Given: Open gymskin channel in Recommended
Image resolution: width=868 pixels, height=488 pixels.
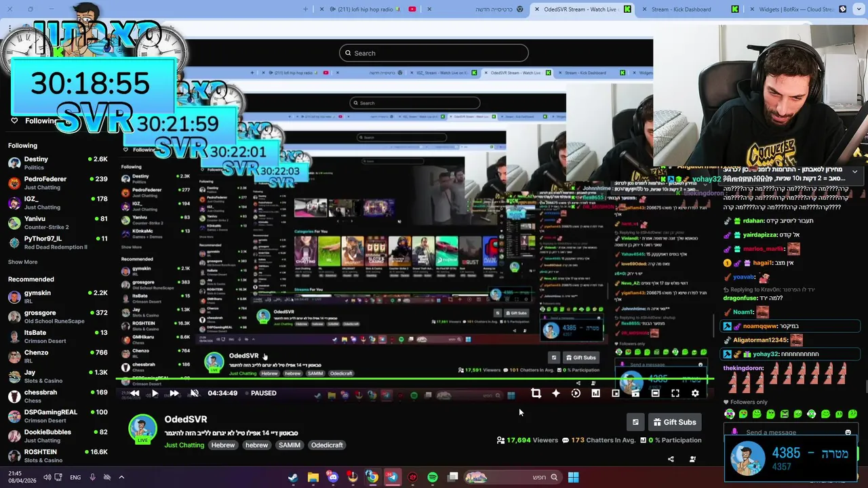Looking at the screenshot, I should coord(58,297).
